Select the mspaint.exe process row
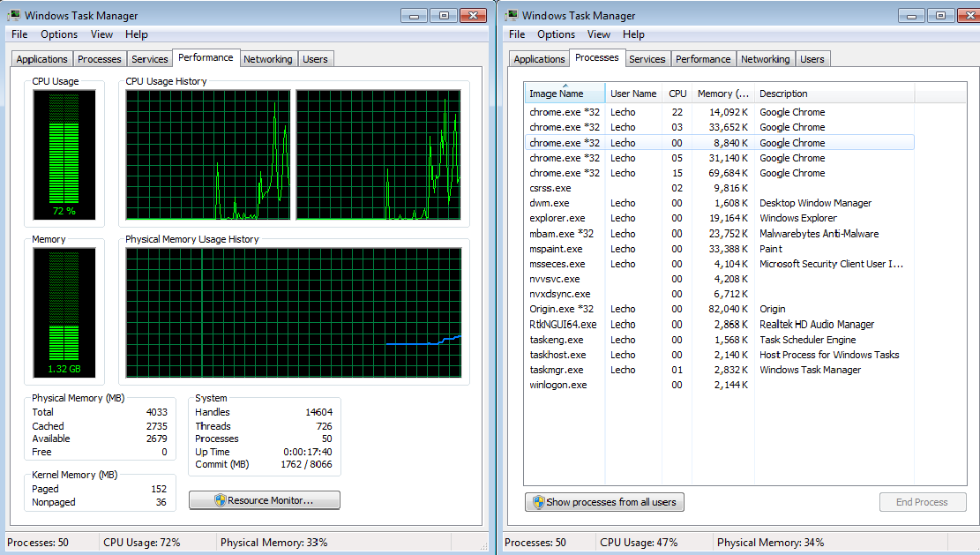 click(x=720, y=249)
